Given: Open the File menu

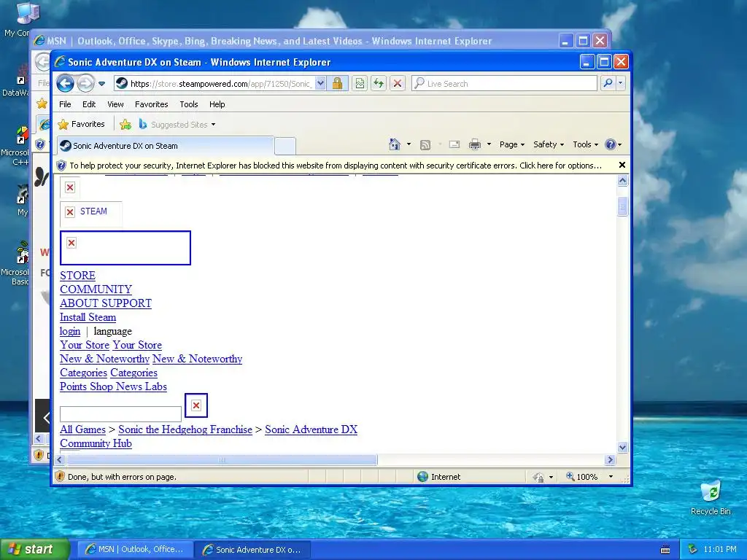Looking at the screenshot, I should (65, 104).
